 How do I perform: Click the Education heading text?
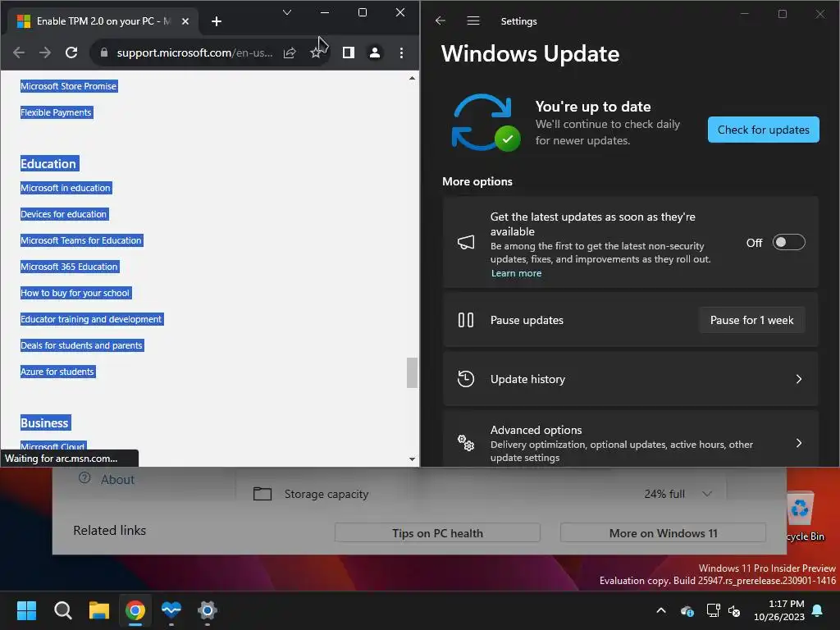49,164
